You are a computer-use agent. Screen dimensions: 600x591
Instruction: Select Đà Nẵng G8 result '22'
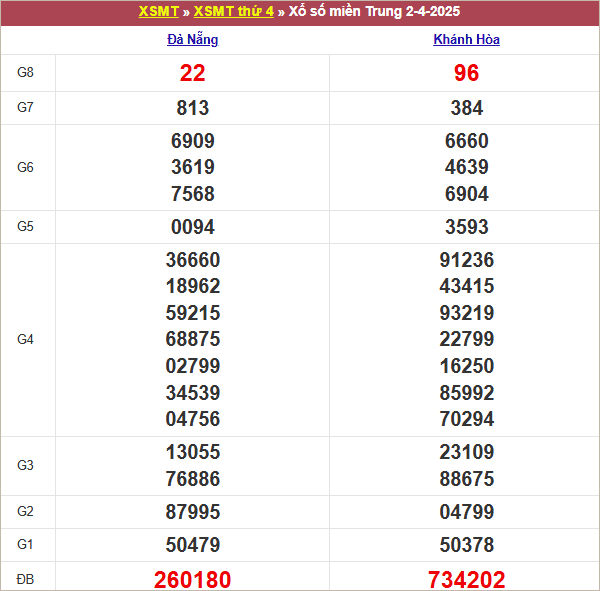(x=192, y=73)
